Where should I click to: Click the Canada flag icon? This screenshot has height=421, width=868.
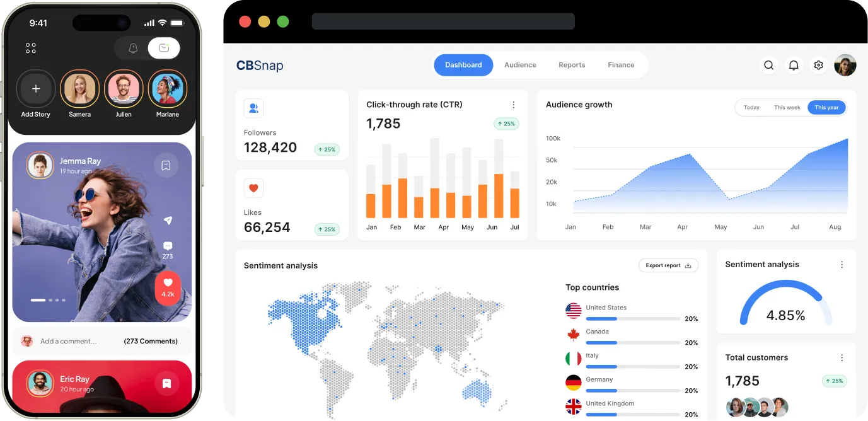point(573,335)
